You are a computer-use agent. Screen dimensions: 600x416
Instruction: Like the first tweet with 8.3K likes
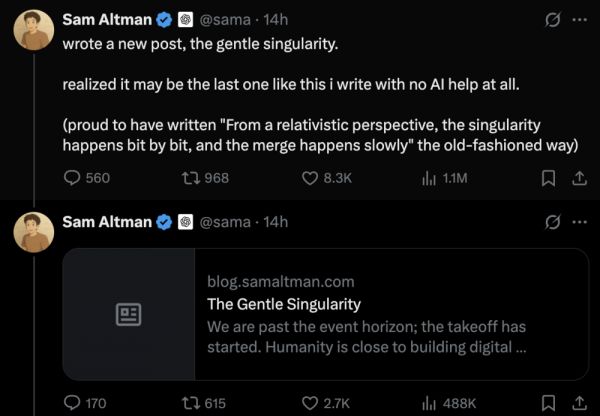pyautogui.click(x=310, y=178)
